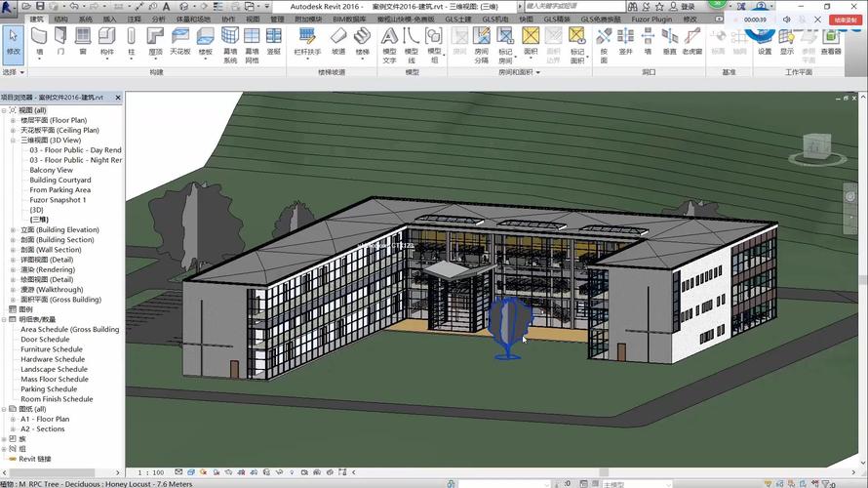Open the Fuzor Plugin ribbon tab

(652, 19)
